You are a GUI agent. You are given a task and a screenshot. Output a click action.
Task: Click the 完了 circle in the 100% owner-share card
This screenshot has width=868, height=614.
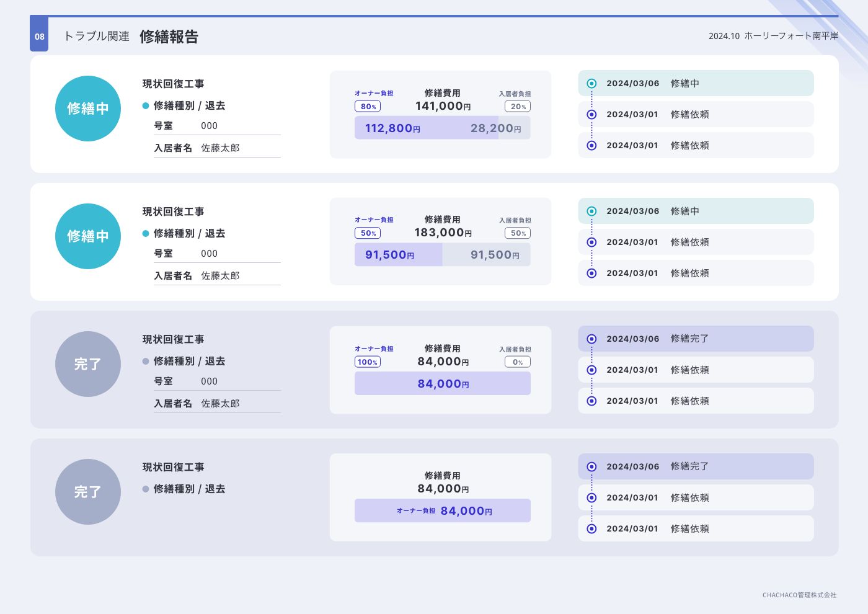tap(88, 364)
